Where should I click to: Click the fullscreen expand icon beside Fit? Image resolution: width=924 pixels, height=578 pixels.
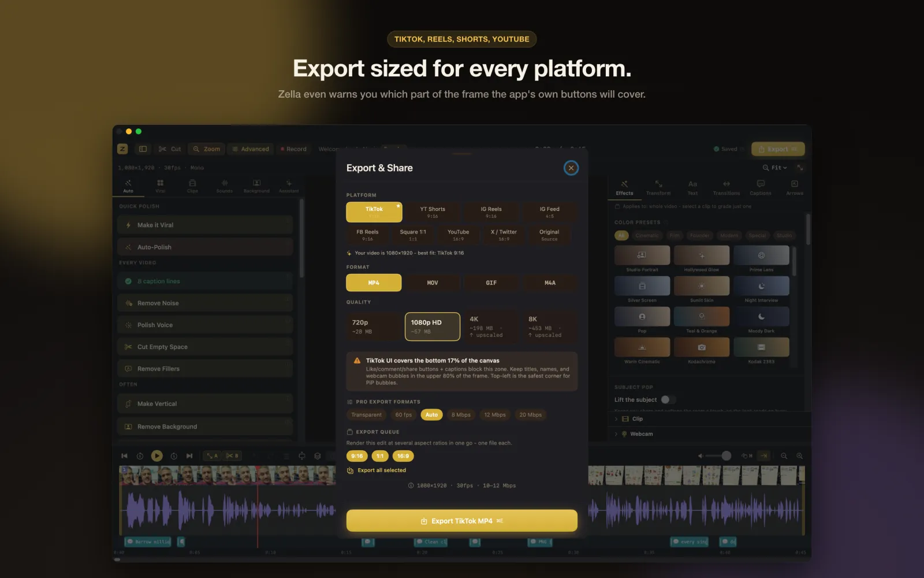[800, 168]
